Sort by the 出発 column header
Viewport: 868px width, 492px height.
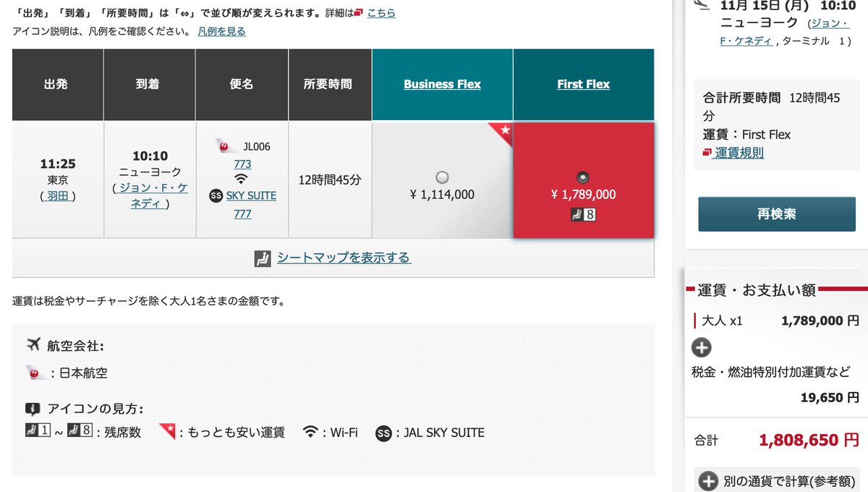point(58,84)
